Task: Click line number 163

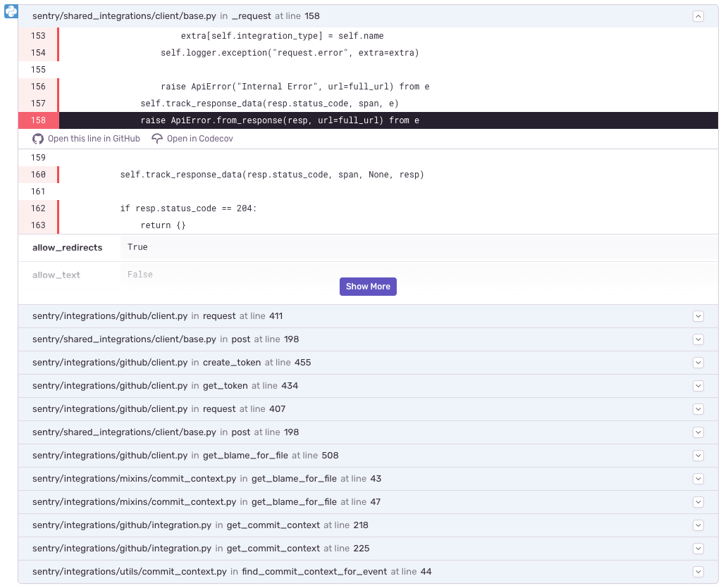Action: (x=38, y=225)
